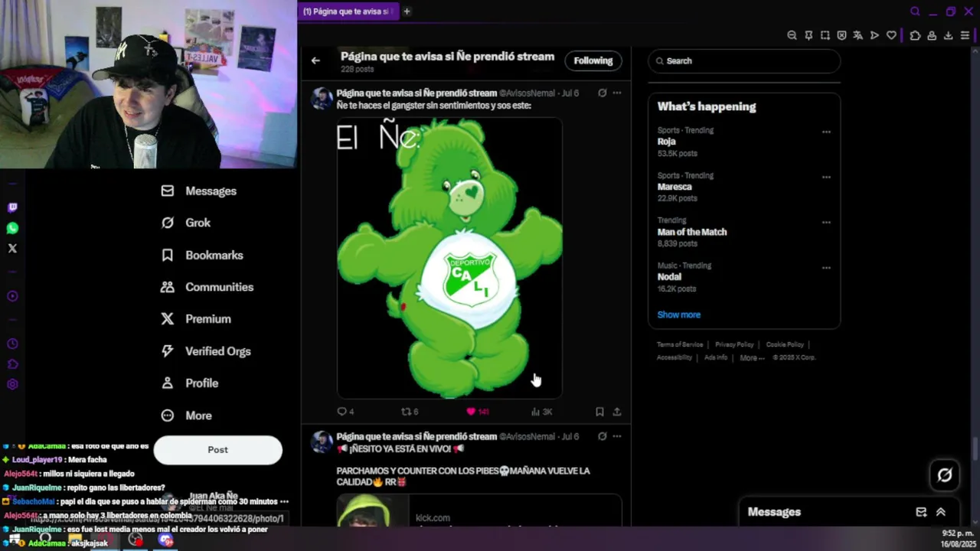This screenshot has height=551, width=980.
Task: Go back with the left arrow
Action: coord(315,60)
